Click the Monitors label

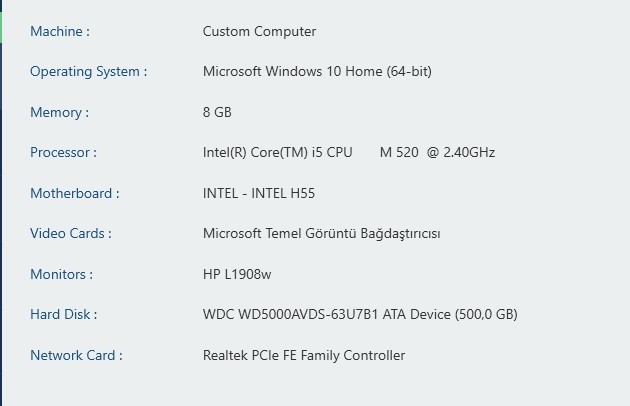(x=61, y=274)
